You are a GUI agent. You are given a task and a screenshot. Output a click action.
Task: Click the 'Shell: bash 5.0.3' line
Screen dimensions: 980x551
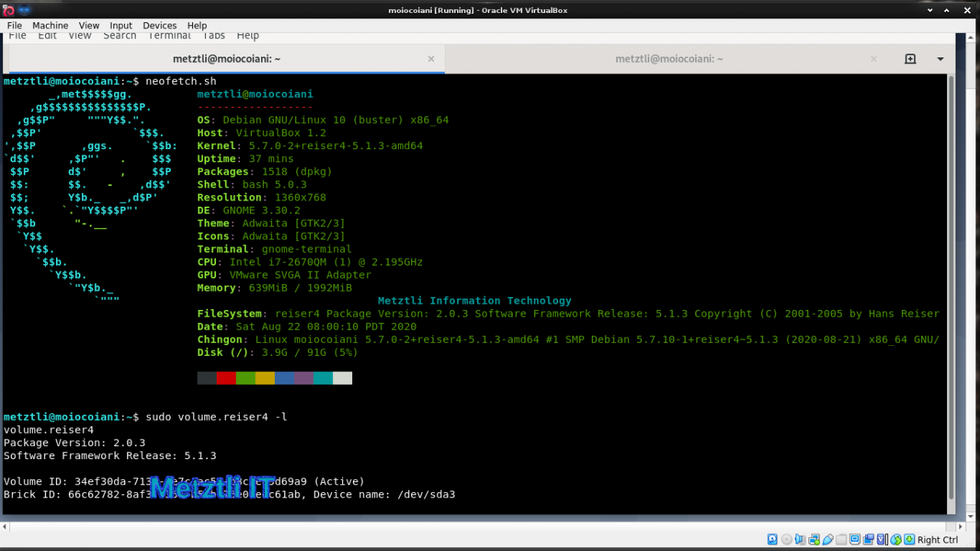pos(252,184)
